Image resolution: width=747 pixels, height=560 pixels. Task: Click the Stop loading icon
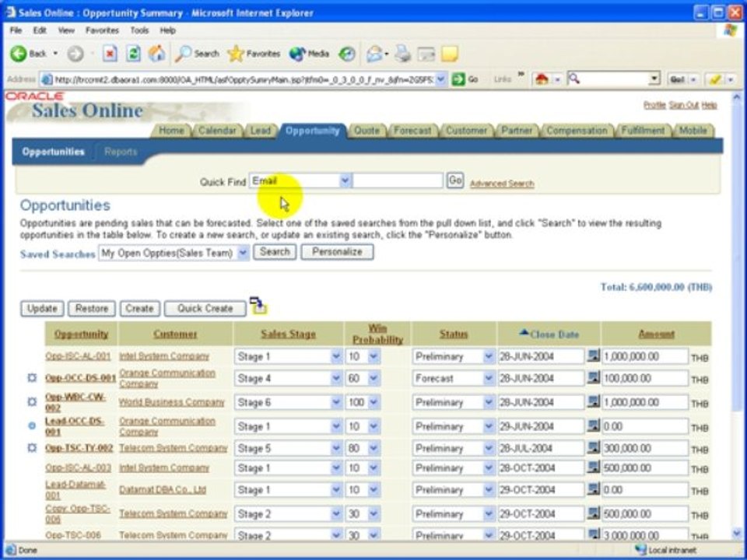[110, 54]
